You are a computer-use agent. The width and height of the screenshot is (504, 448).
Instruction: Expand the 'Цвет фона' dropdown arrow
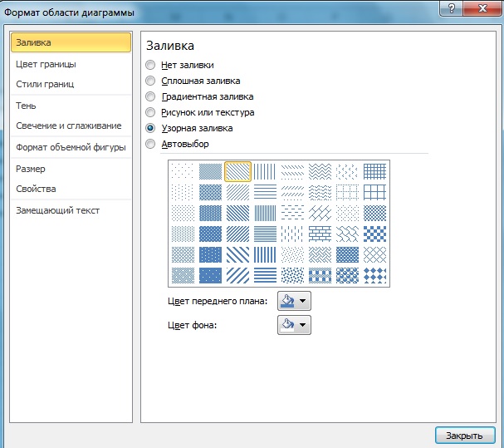302,325
